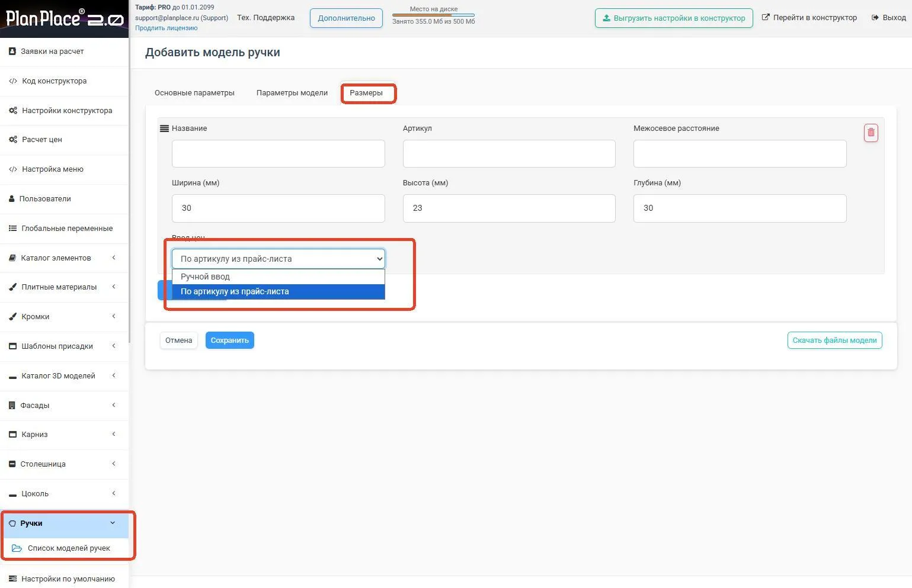The width and height of the screenshot is (912, 588).
Task: Click Выгрузить настройки в конструктор button
Action: pos(674,18)
